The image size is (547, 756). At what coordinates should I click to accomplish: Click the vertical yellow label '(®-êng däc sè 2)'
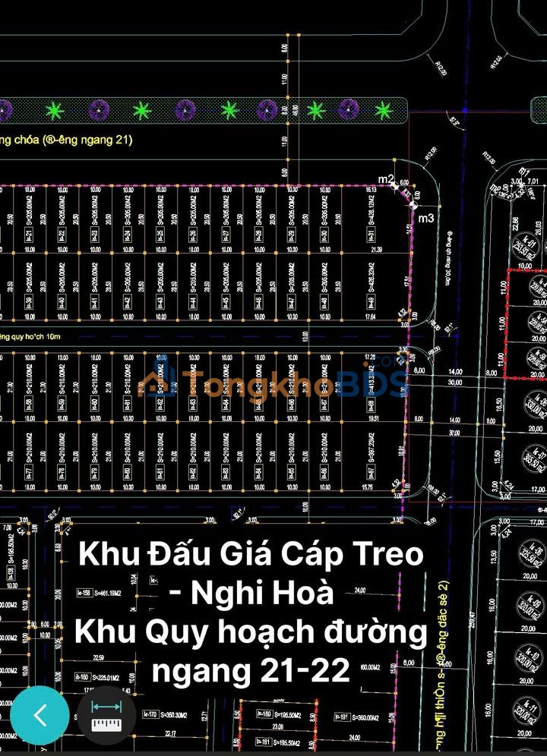(x=443, y=622)
